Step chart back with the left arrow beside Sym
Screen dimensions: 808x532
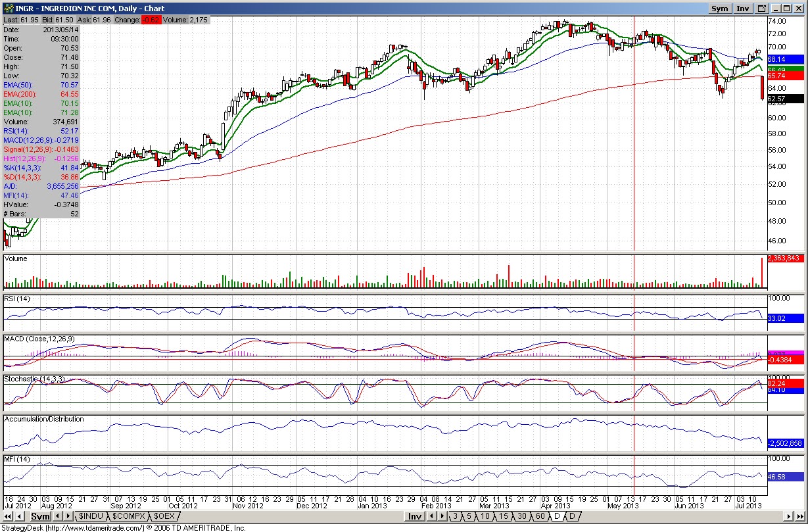click(x=20, y=516)
